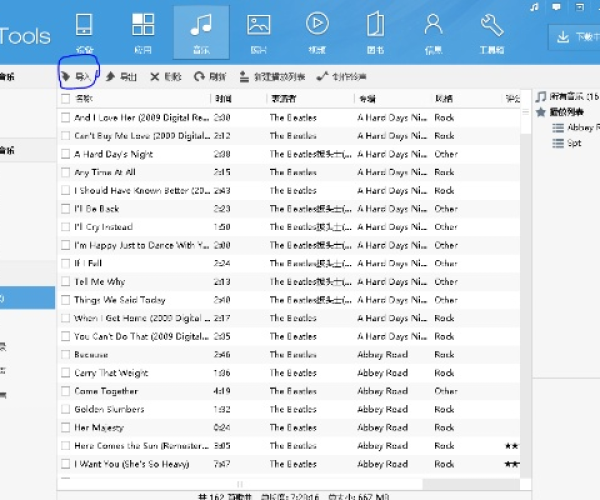600x500 pixels.
Task: Sort by the Name column header
Action: [x=84, y=99]
